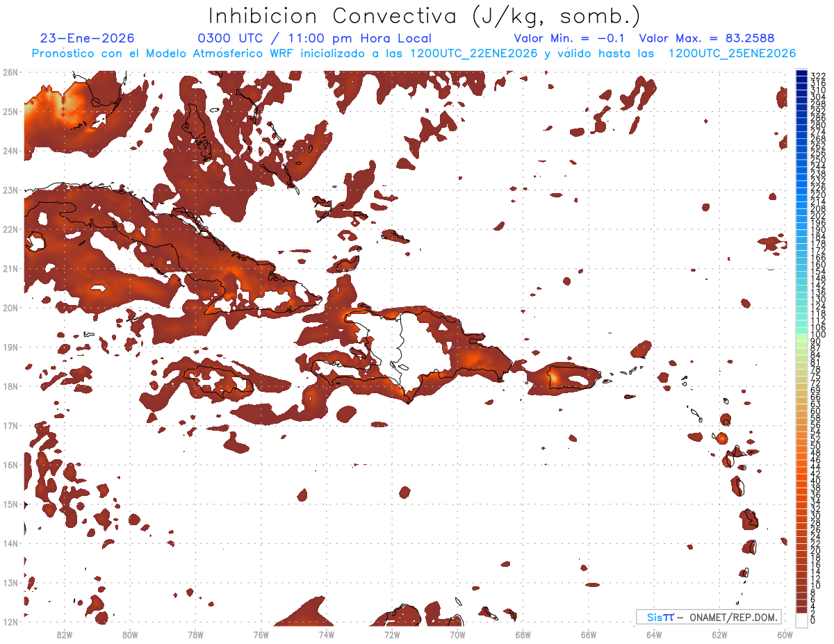This screenshot has height=644, width=834.
Task: Click the latitude label "25N"
Action: (x=10, y=111)
